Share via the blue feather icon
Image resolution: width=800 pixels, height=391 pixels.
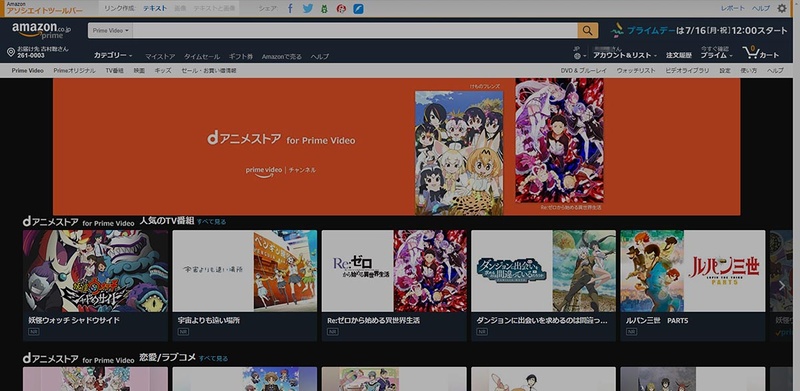click(359, 9)
